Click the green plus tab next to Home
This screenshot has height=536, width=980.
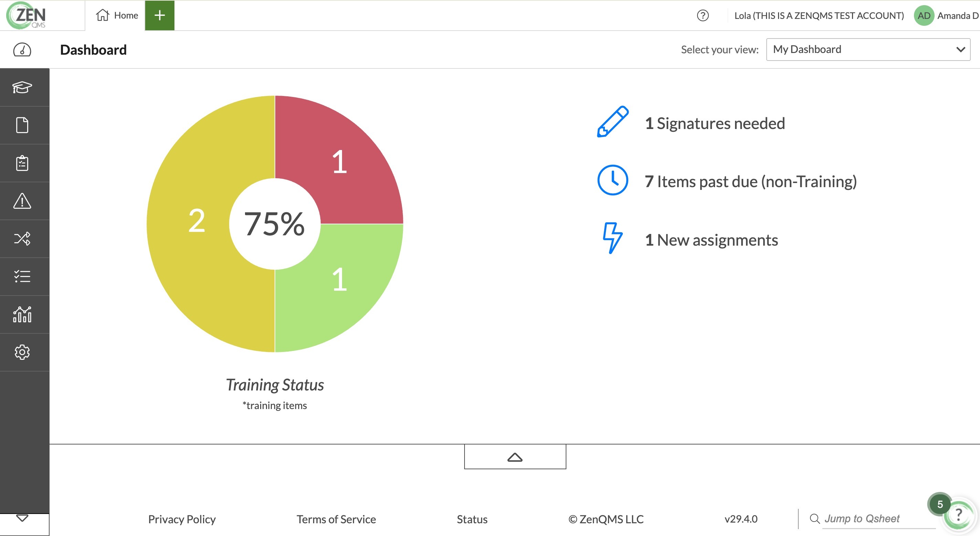click(159, 15)
